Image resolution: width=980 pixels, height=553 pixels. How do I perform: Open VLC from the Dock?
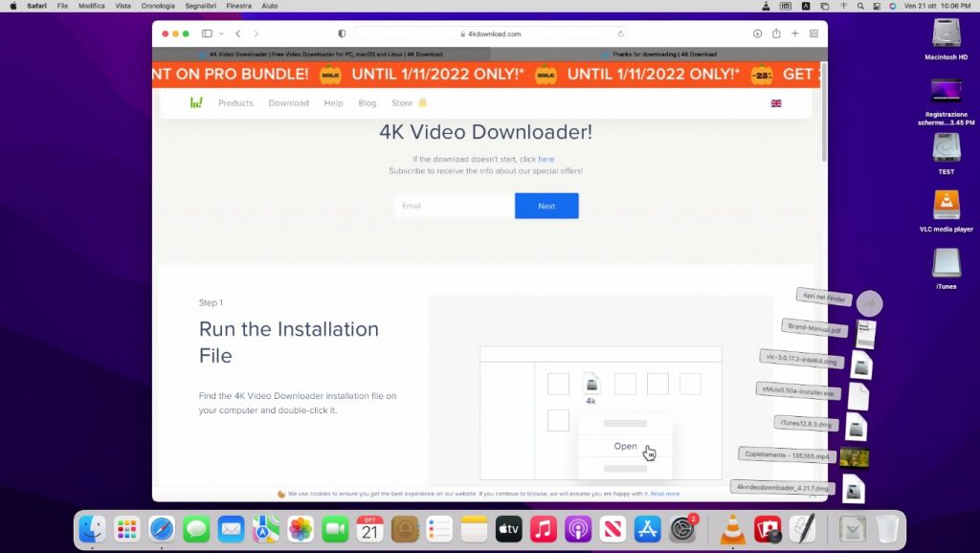pos(733,528)
